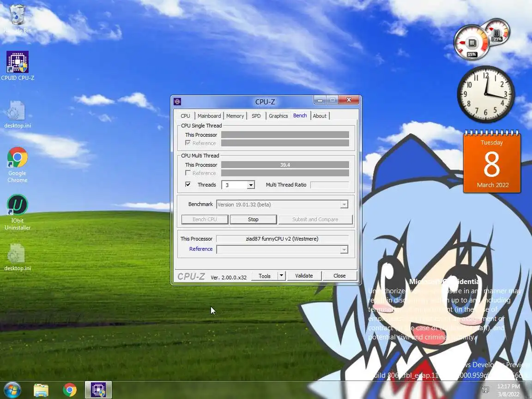The height and width of the screenshot is (399, 532).
Task: Open the About tab
Action: [x=320, y=116]
